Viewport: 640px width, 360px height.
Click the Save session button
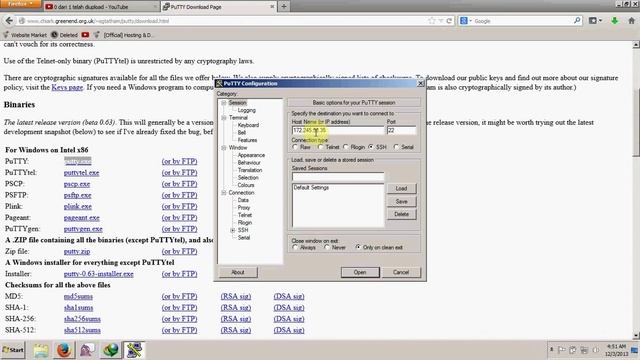(x=401, y=202)
